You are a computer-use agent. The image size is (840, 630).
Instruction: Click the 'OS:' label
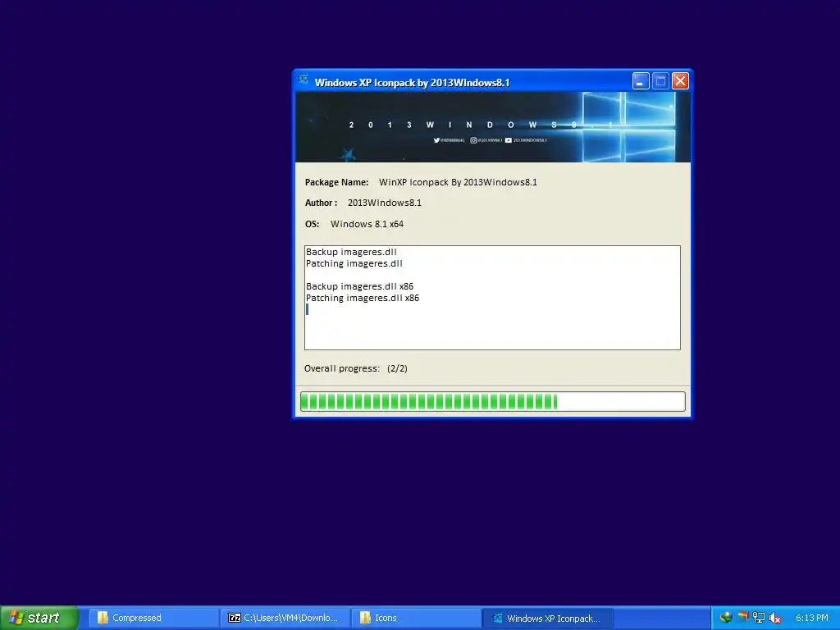312,224
